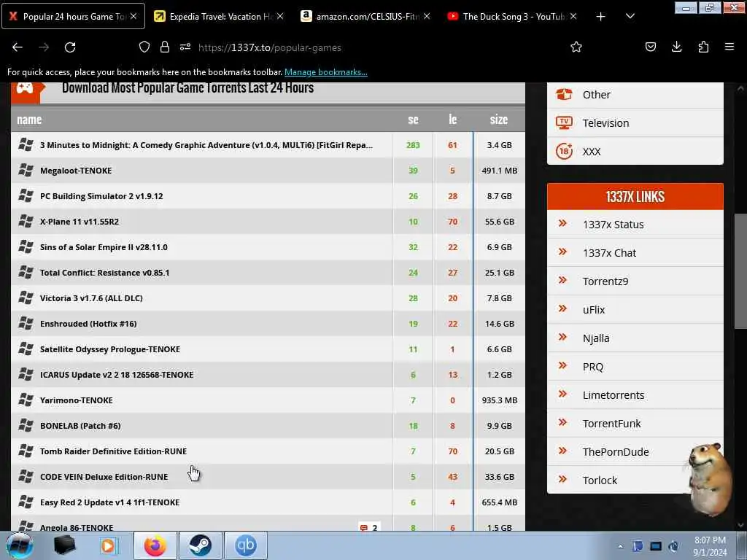Click the XXX 18+ icon

[x=564, y=152]
